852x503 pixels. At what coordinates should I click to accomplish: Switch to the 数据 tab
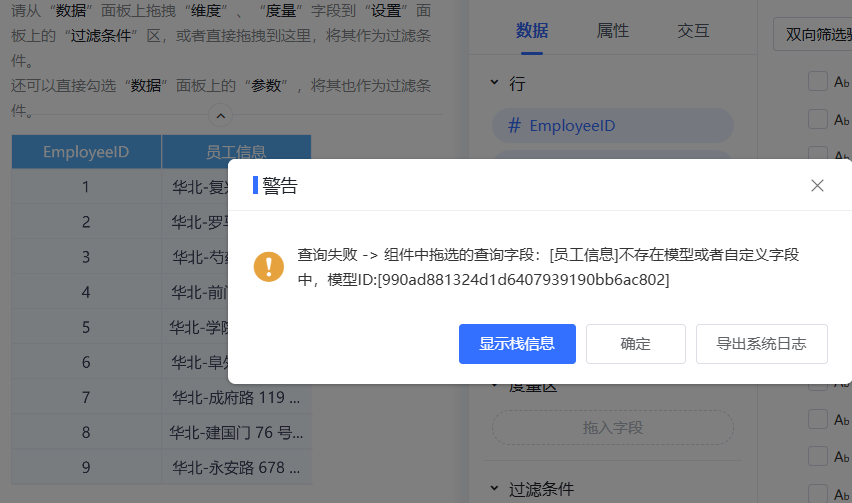(531, 31)
